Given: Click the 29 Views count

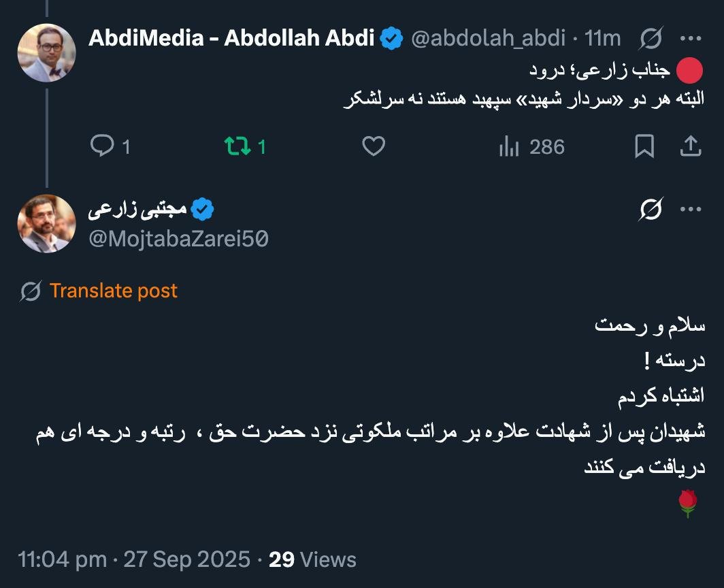Looking at the screenshot, I should click(312, 559).
